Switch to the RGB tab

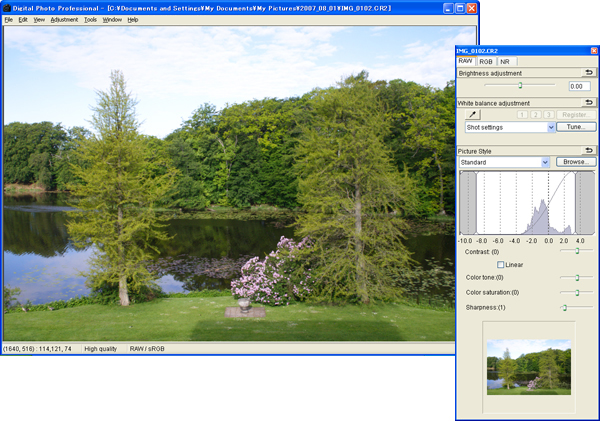pos(486,61)
